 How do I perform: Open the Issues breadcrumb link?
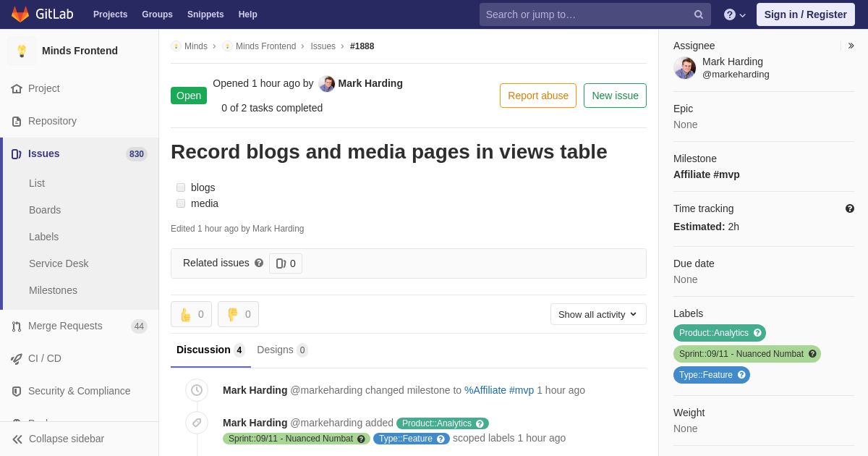(323, 46)
